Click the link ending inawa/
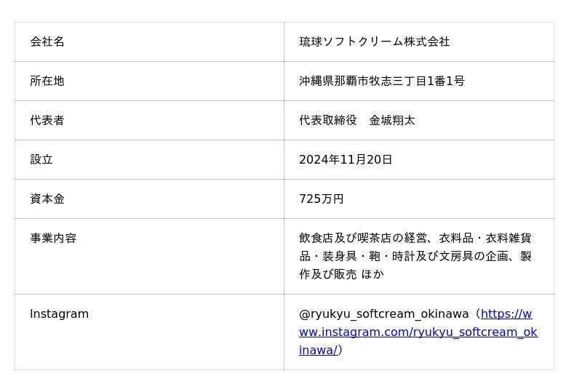582x392 pixels. tap(319, 350)
